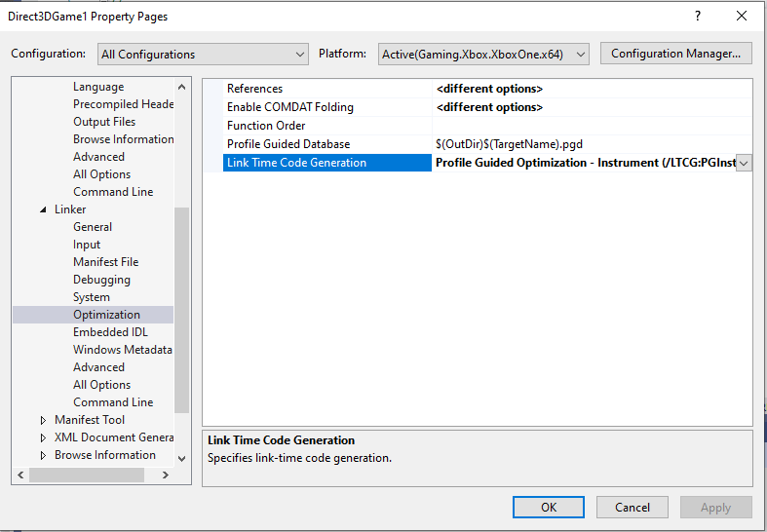This screenshot has height=532, width=767.
Task: Click tree scroll down arrow
Action: pos(181,459)
